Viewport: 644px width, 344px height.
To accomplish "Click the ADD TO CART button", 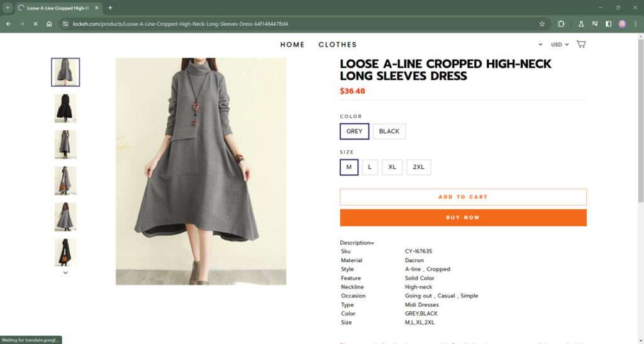I will (x=463, y=197).
